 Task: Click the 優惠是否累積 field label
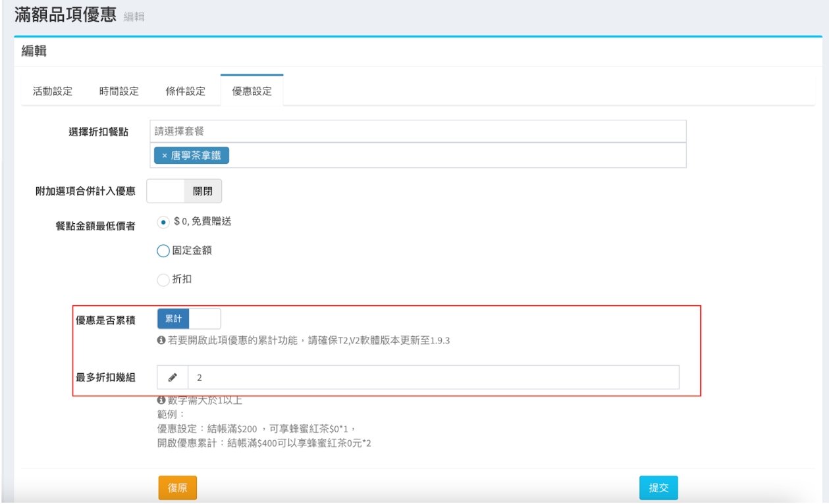pyautogui.click(x=102, y=319)
